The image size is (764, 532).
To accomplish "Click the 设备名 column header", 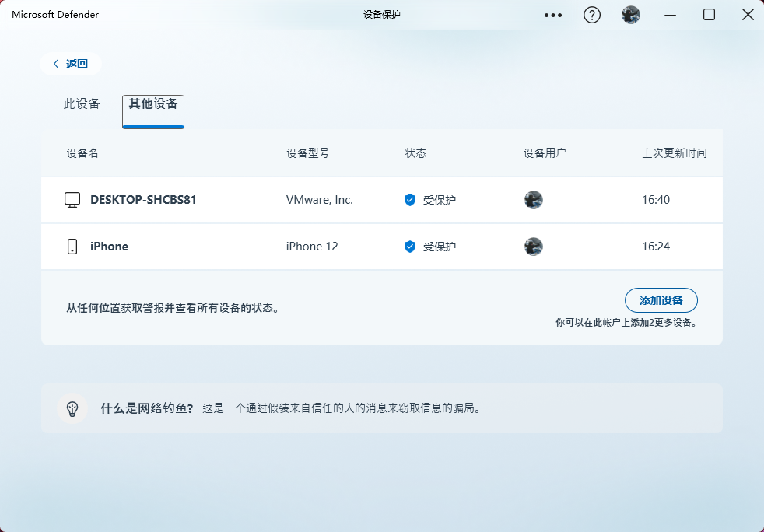I will click(82, 153).
